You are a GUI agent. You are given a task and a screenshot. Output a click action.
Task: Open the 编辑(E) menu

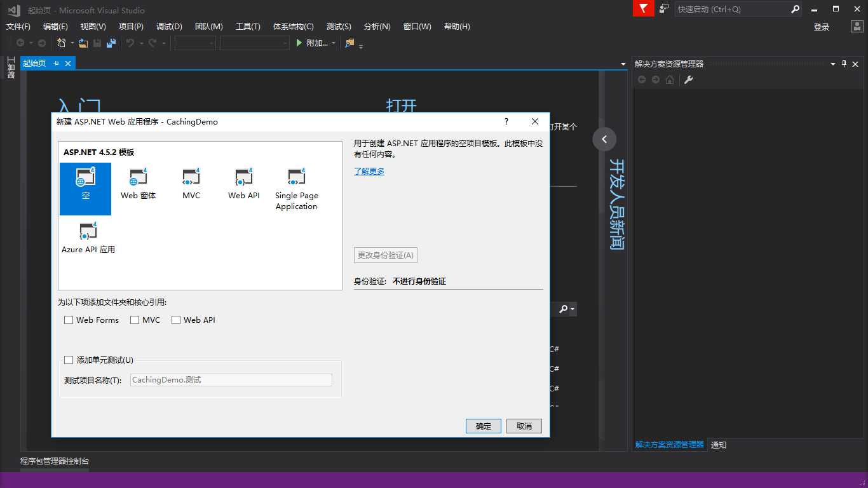pos(55,27)
